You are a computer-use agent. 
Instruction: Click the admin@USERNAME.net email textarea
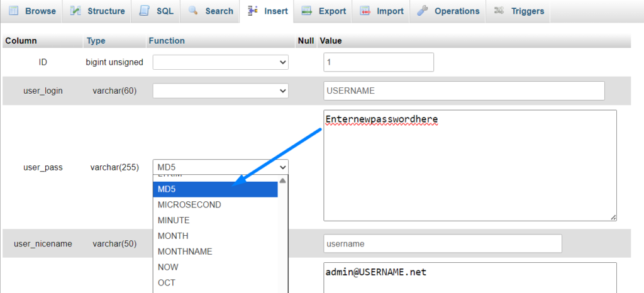(x=470, y=278)
